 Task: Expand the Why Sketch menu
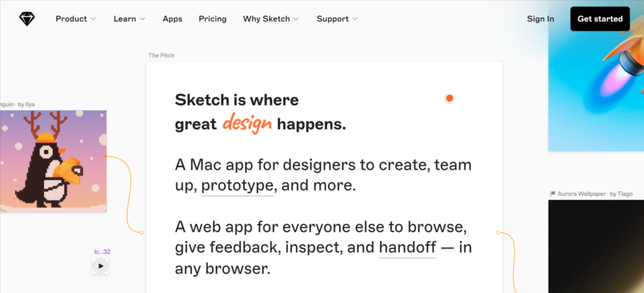(271, 19)
